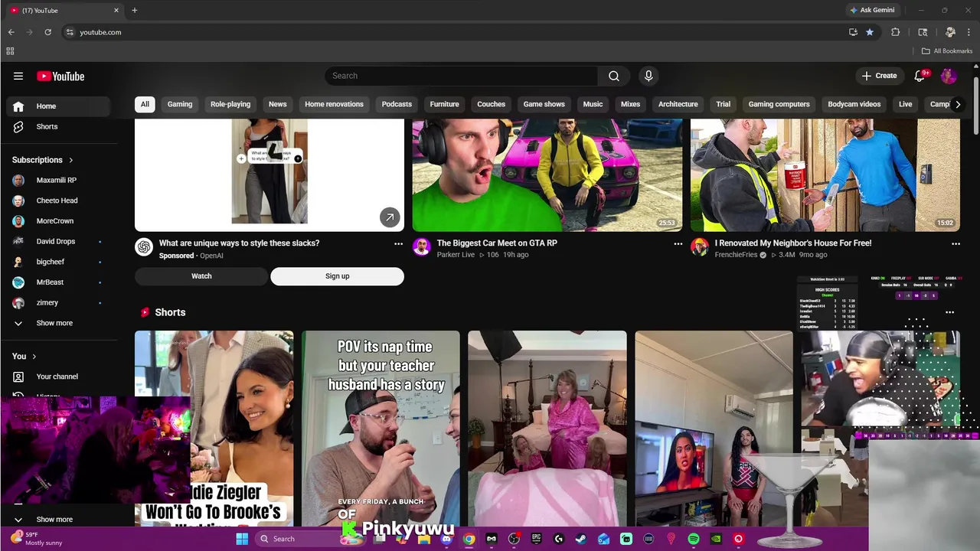Open the ad's external link arrow icon
980x551 pixels.
tap(390, 217)
